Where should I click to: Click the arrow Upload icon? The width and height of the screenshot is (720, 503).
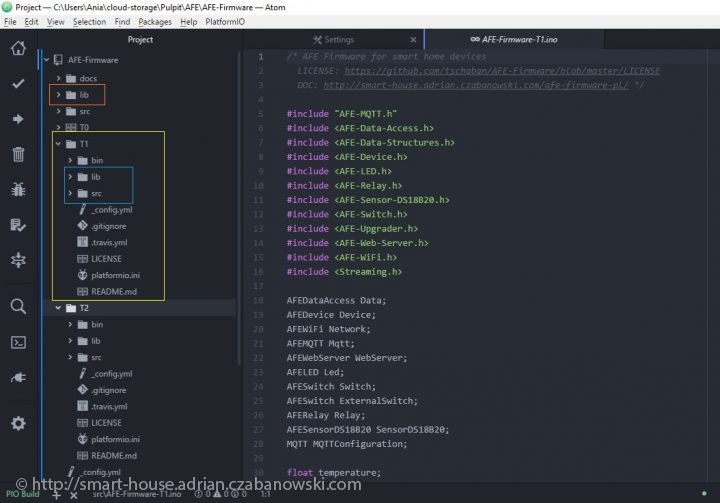[x=18, y=119]
